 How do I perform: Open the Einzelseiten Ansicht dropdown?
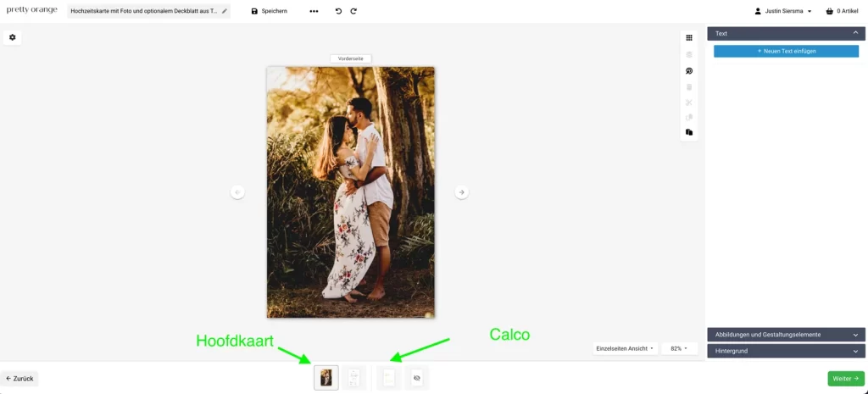pos(625,348)
